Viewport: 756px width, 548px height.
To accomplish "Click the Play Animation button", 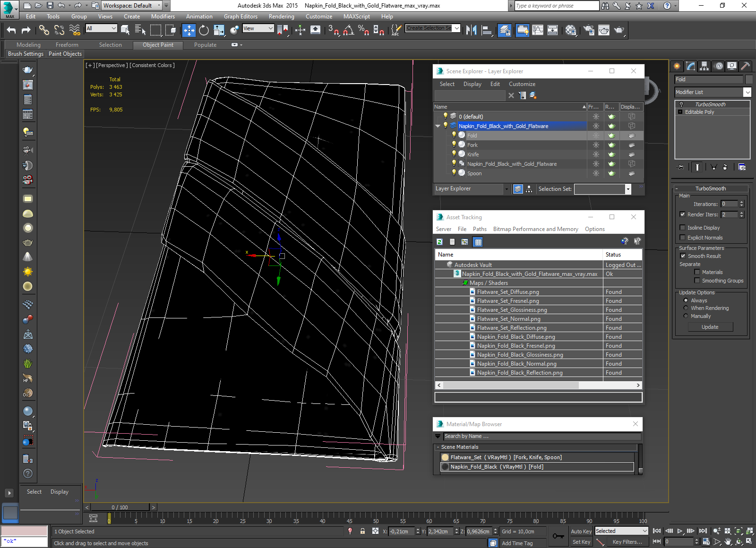I will point(680,531).
